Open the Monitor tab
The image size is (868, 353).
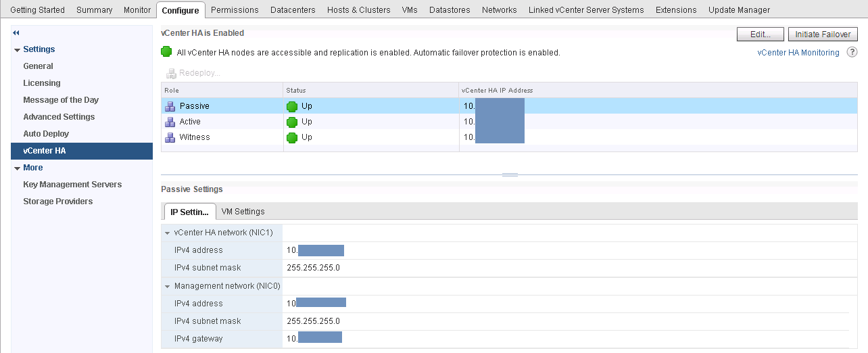click(137, 9)
